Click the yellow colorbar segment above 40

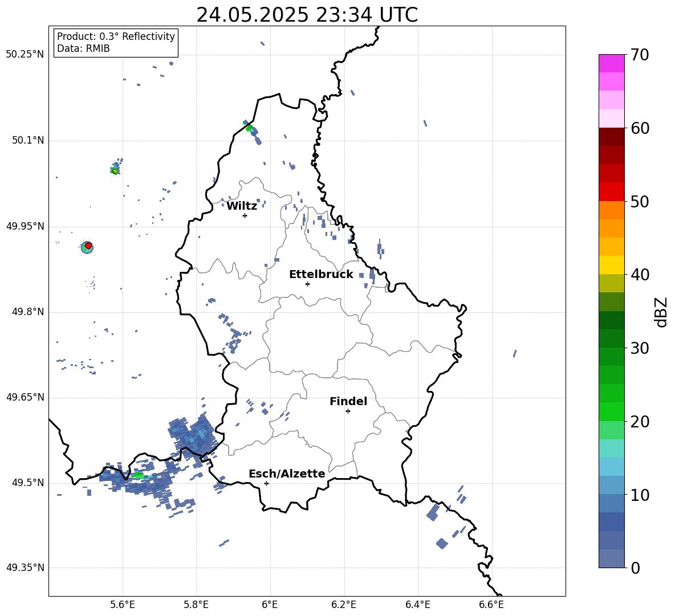point(611,265)
